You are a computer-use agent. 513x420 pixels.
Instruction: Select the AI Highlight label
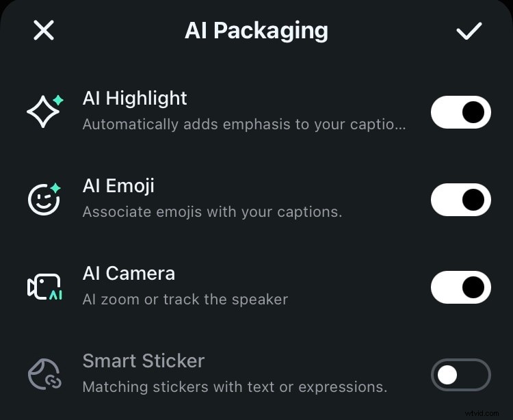pyautogui.click(x=135, y=99)
